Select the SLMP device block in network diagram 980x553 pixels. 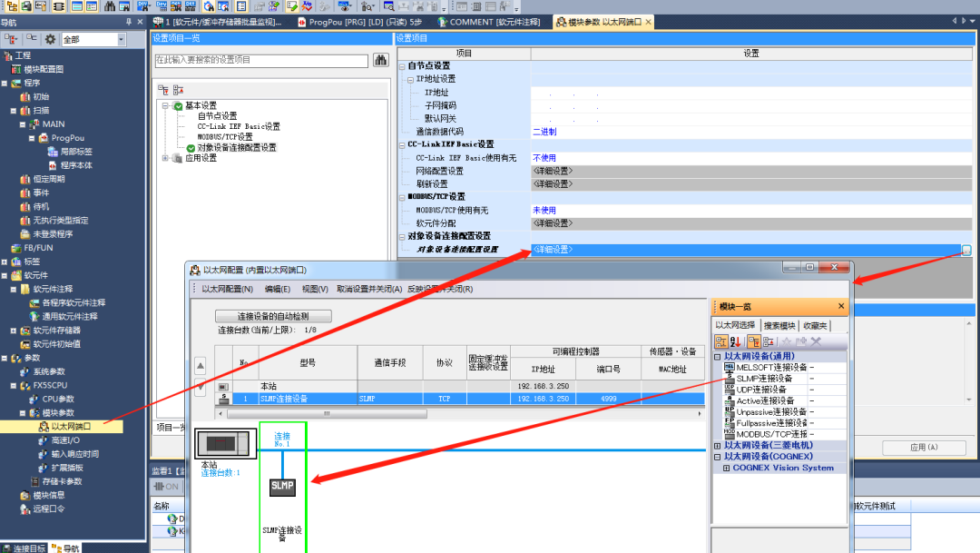282,488
